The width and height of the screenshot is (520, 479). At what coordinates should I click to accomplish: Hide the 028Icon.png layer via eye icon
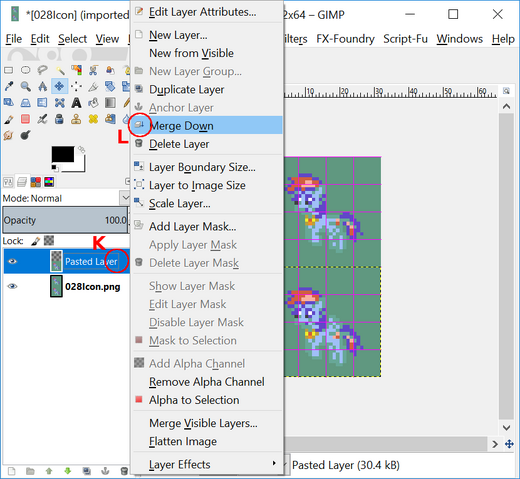[13, 286]
